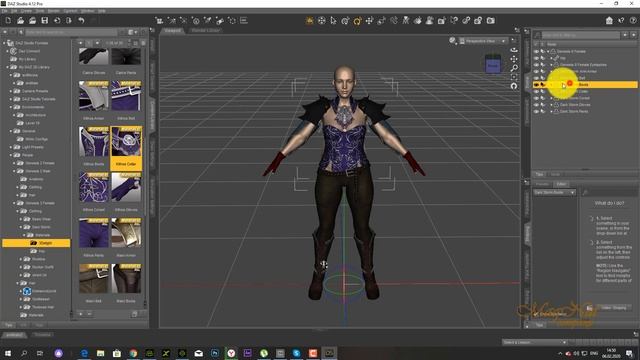The width and height of the screenshot is (640, 360).
Task: Switch to the aniMate2 tab
Action: tap(14, 335)
